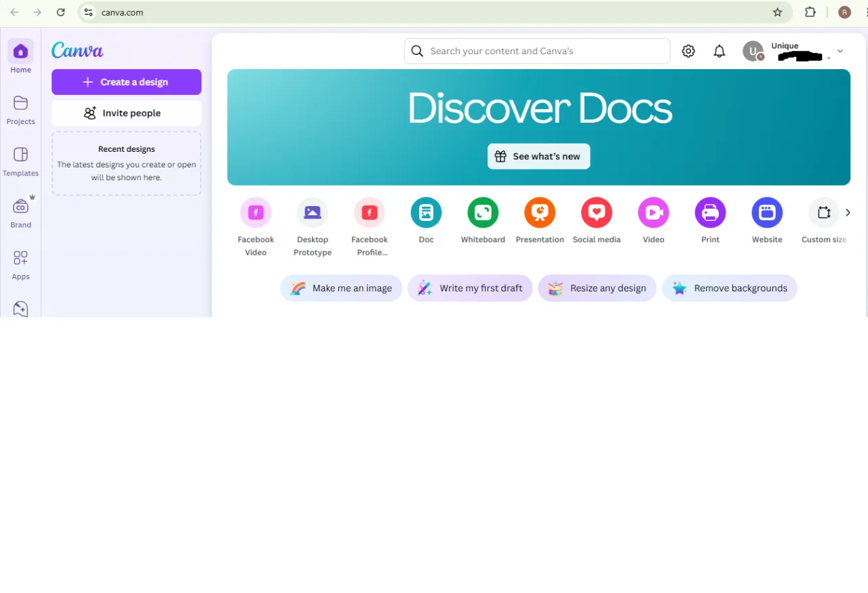
Task: Show more design types with right chevron
Action: [x=848, y=213]
